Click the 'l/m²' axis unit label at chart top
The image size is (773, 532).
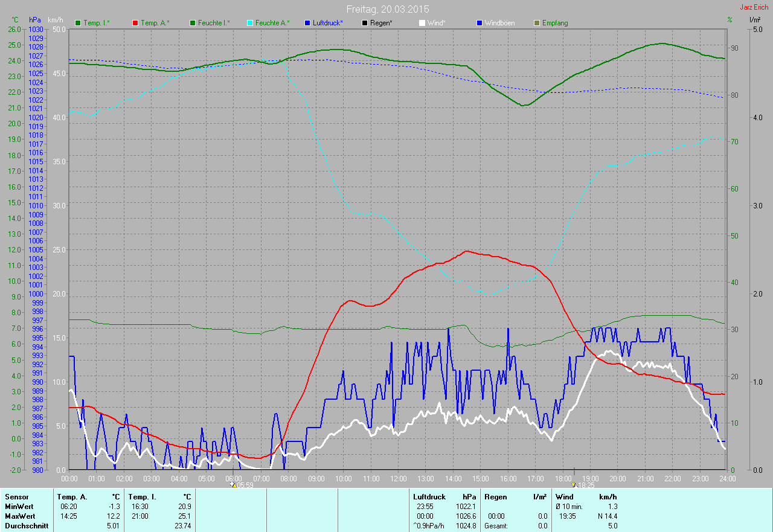pyautogui.click(x=755, y=20)
